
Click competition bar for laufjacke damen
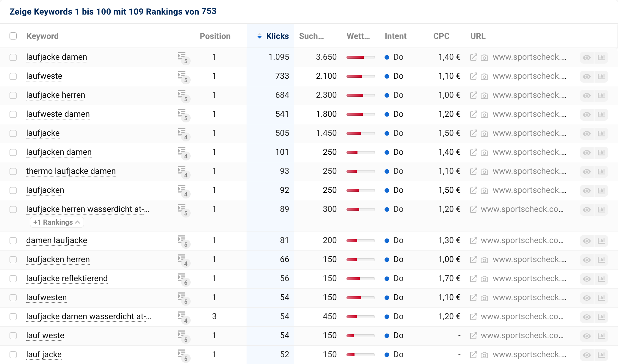point(360,57)
